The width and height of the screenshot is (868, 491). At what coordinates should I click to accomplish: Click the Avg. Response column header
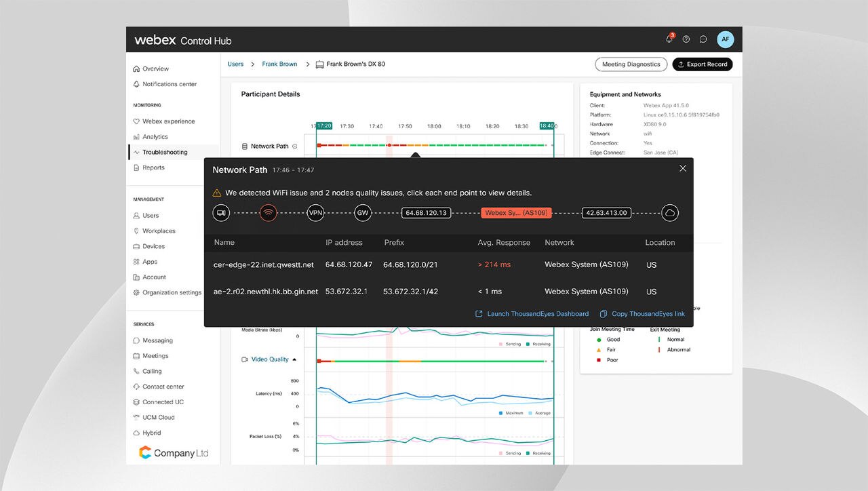504,243
